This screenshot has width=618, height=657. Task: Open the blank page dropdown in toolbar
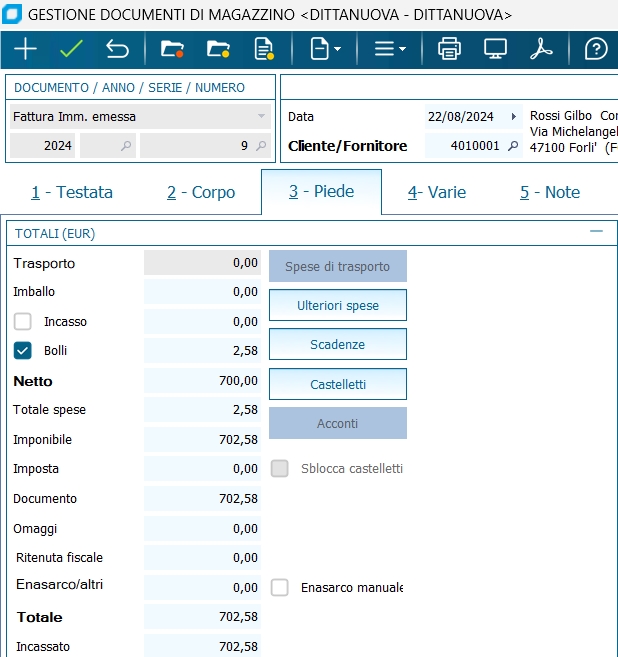(x=325, y=49)
